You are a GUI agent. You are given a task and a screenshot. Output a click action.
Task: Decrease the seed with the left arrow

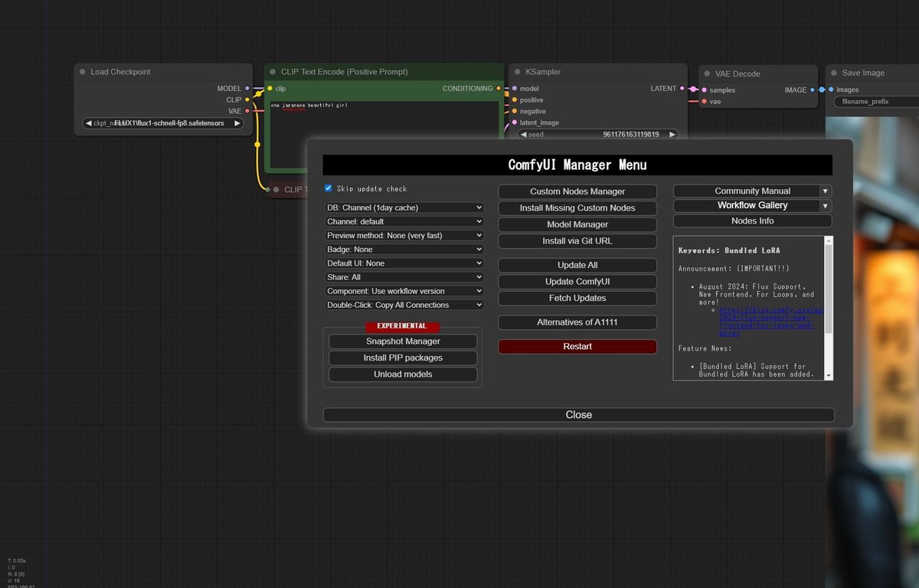coord(525,134)
